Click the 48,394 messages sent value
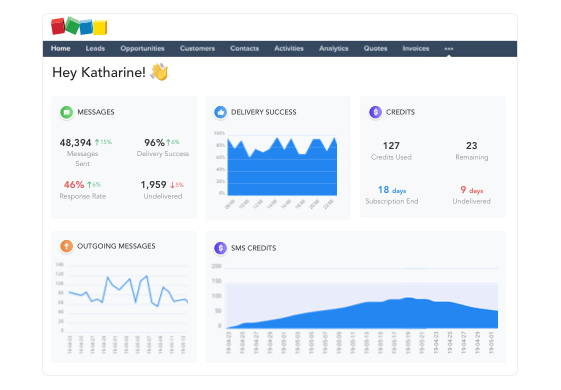561x390 pixels. tap(75, 143)
